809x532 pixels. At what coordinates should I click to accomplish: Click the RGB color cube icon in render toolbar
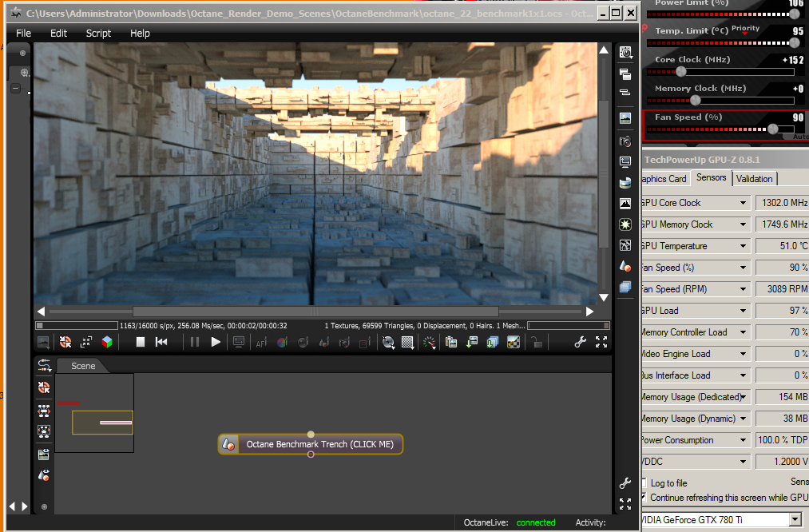[x=107, y=342]
